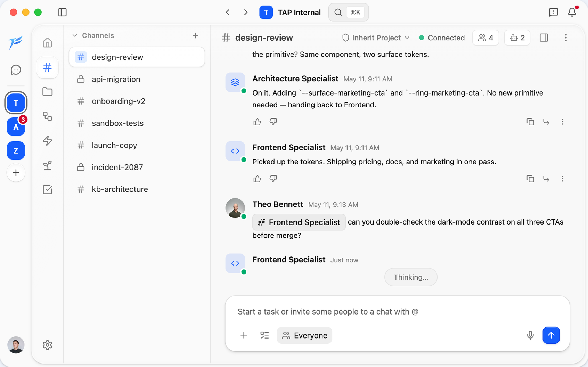The width and height of the screenshot is (588, 367).
Task: Select the design-review channel
Action: [137, 57]
